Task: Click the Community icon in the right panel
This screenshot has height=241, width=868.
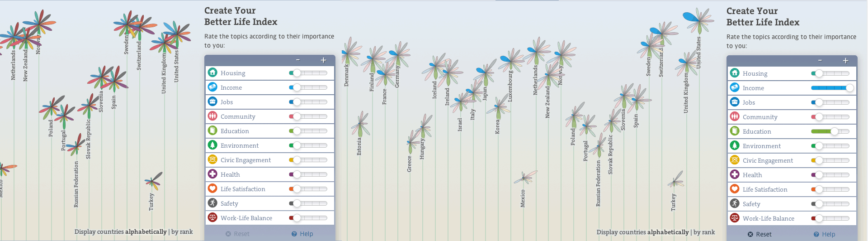Action: tap(735, 116)
